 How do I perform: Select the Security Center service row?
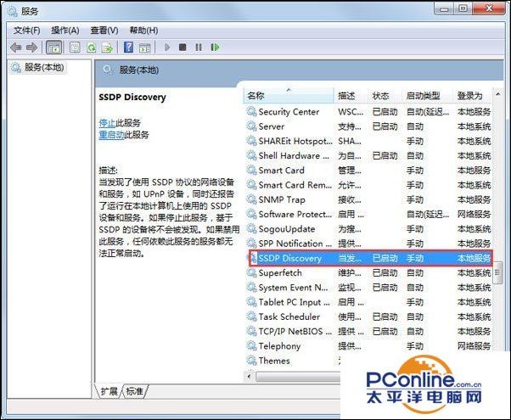368,112
